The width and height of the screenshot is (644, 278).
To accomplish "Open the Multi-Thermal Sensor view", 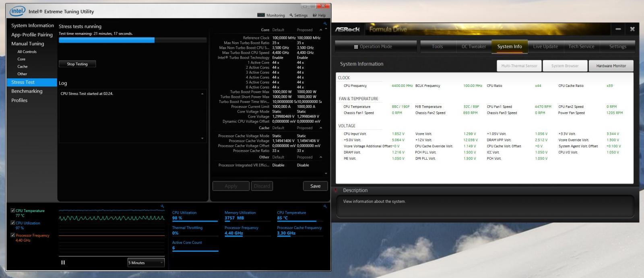I will pos(519,66).
